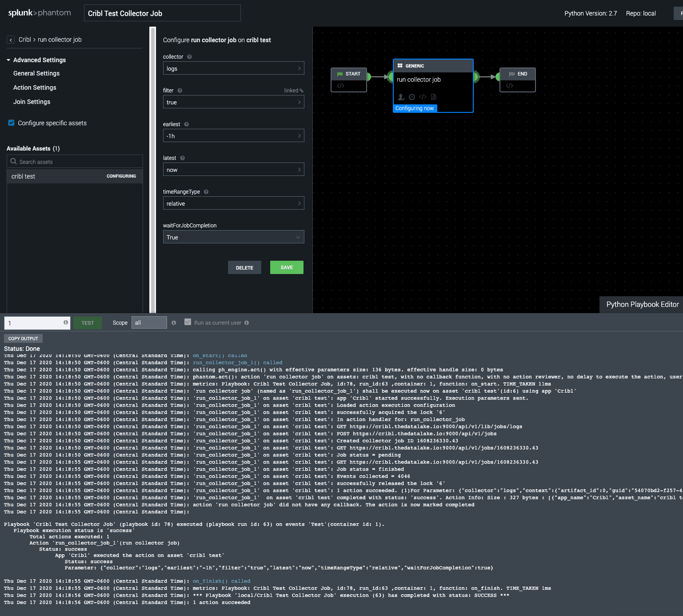This screenshot has width=683, height=616.
Task: Open the code icon on the START block
Action: pos(341,86)
